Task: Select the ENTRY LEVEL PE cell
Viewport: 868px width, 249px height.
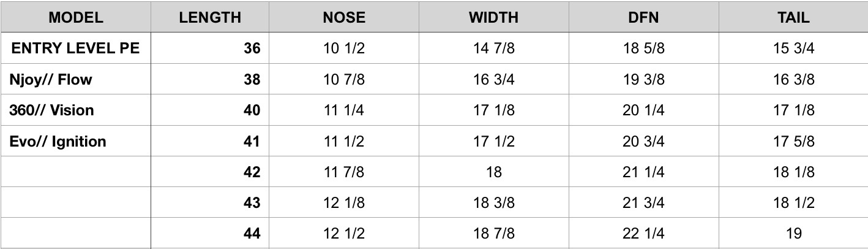Action: 75,48
